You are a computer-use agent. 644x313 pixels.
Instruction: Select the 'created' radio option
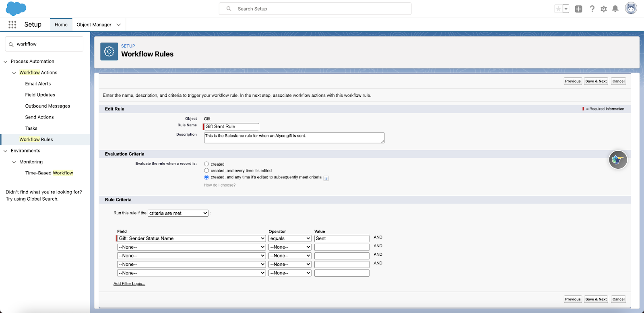tap(206, 164)
